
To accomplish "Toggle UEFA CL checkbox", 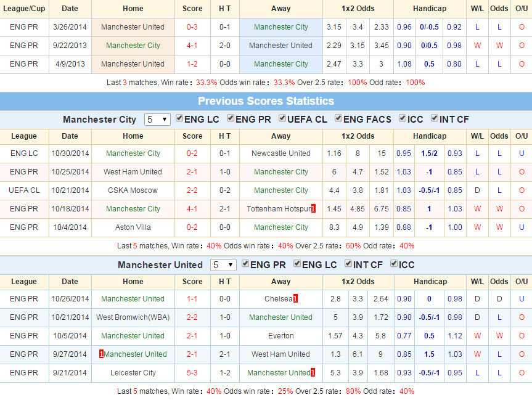I will pyautogui.click(x=282, y=118).
